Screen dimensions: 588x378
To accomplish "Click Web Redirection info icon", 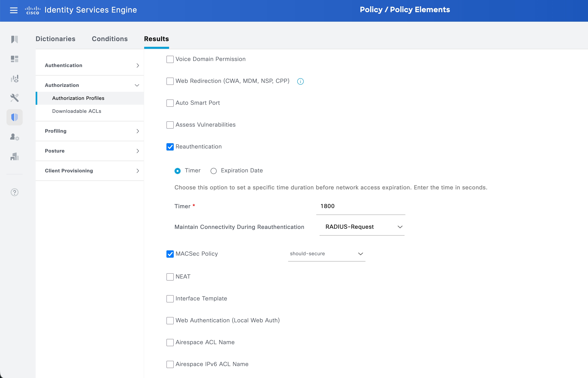I will coord(300,81).
